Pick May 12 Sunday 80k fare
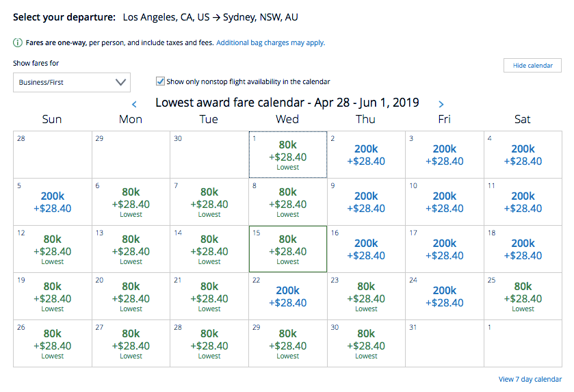 (x=52, y=249)
